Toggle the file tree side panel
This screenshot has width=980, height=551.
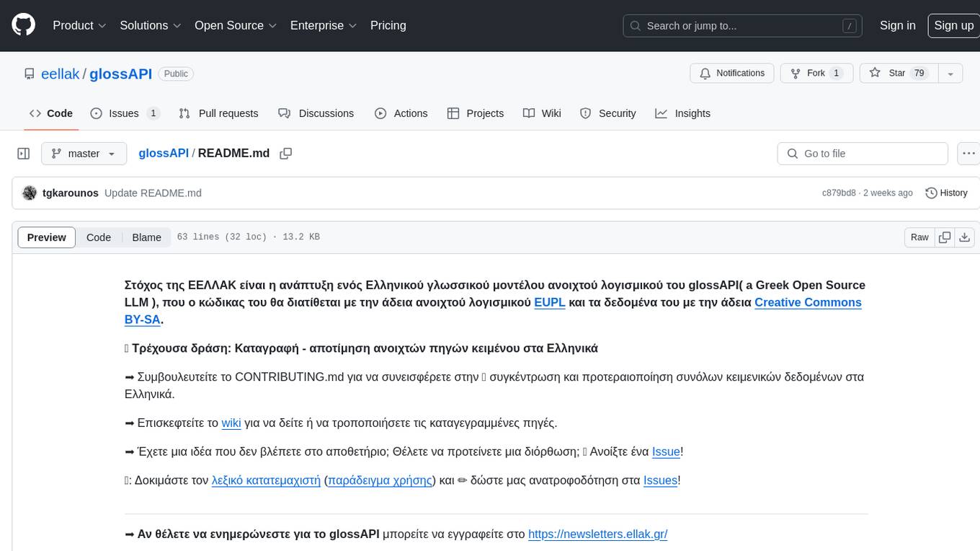click(x=24, y=154)
